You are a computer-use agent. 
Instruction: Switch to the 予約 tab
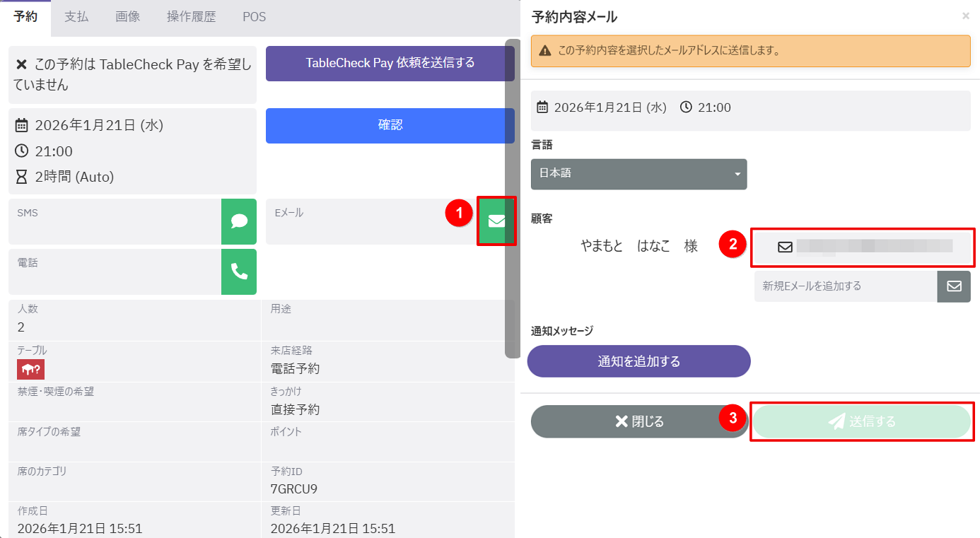[25, 17]
